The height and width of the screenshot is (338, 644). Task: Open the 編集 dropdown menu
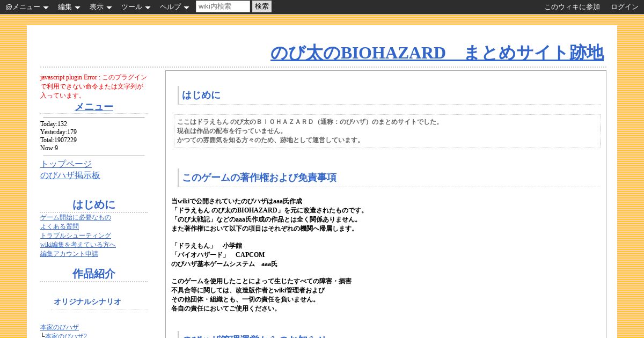click(69, 7)
